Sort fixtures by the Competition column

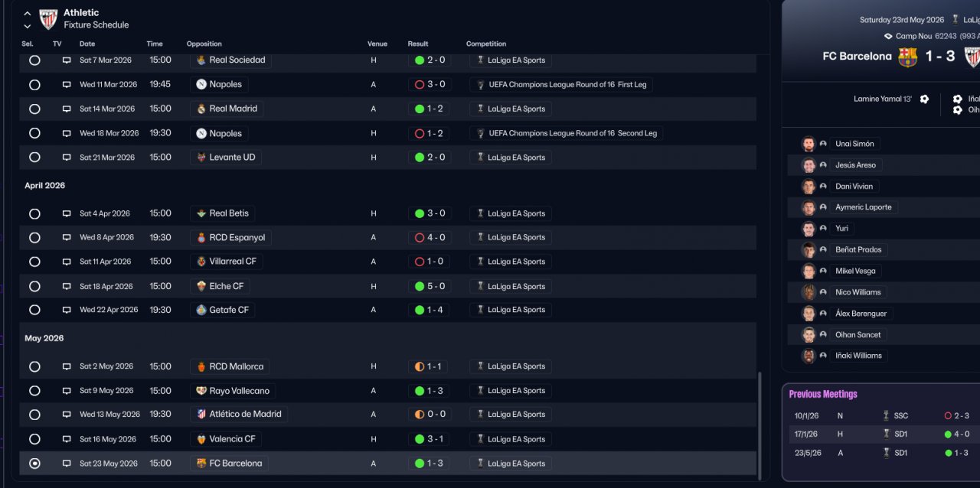[486, 44]
